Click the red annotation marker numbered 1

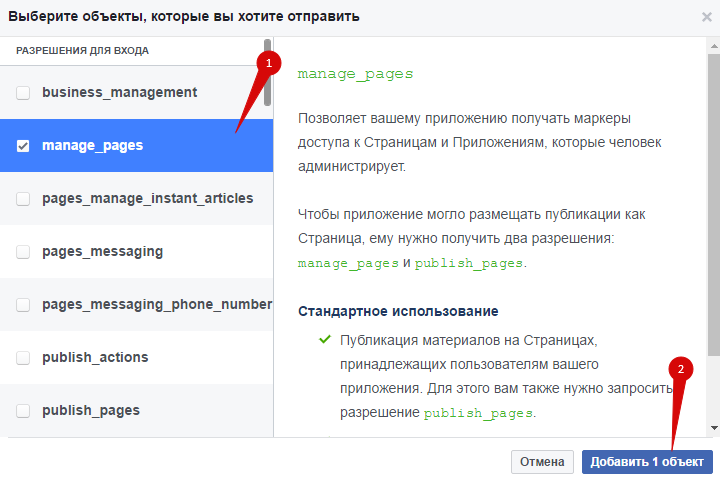265,62
